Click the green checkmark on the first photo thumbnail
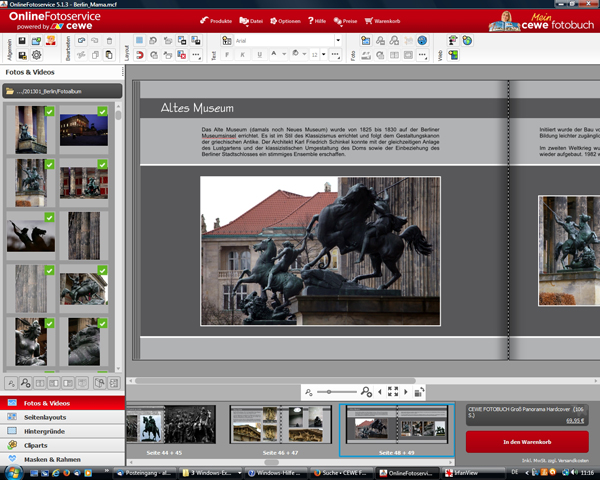 (x=49, y=112)
